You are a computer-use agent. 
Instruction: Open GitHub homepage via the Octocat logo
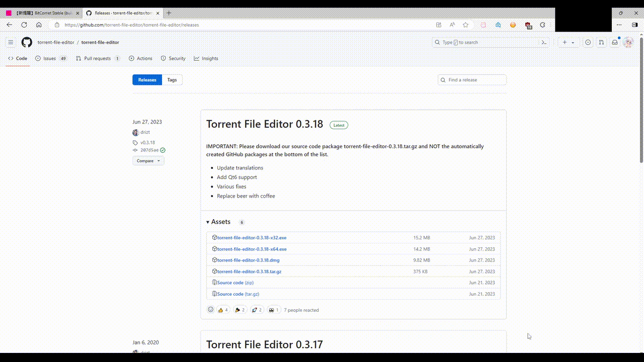coord(27,42)
